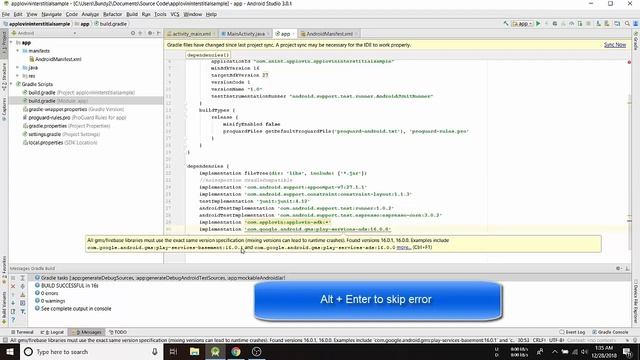Screen dimensions: 640x360
Task: Select build.gradle (Project) in the tree
Action: tap(78, 93)
